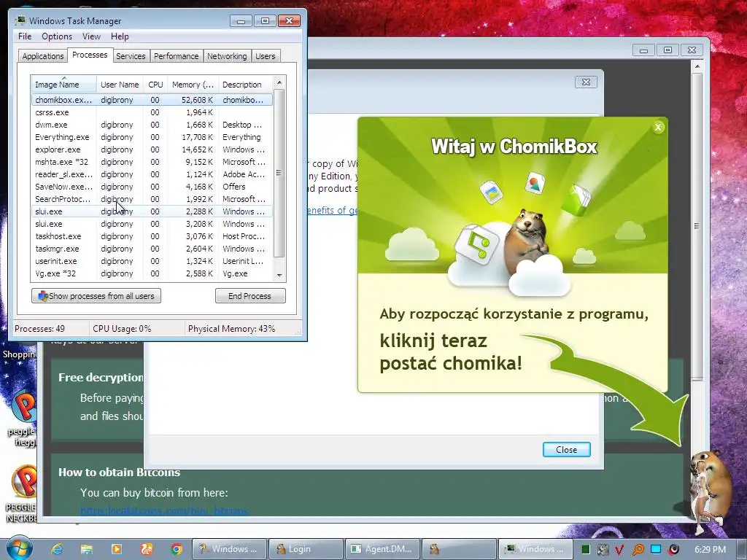Screen dimensions: 747x560
Task: Select SearchProtoc... process row
Action: pos(152,199)
